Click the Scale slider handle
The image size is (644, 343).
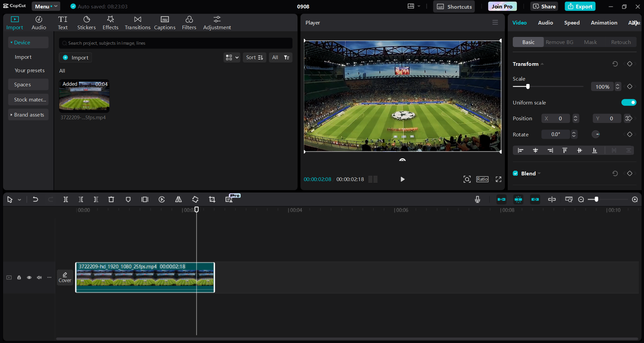[528, 87]
